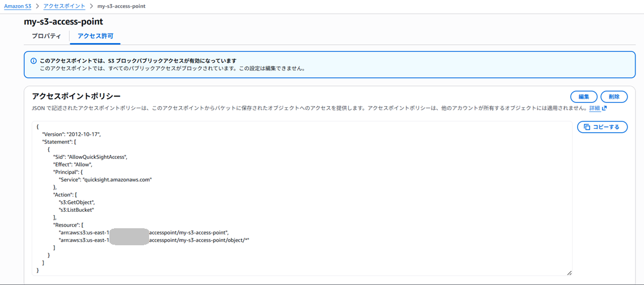Open the Amazon S3 breadcrumb link
Screen dimensions: 644x285
(18, 6)
